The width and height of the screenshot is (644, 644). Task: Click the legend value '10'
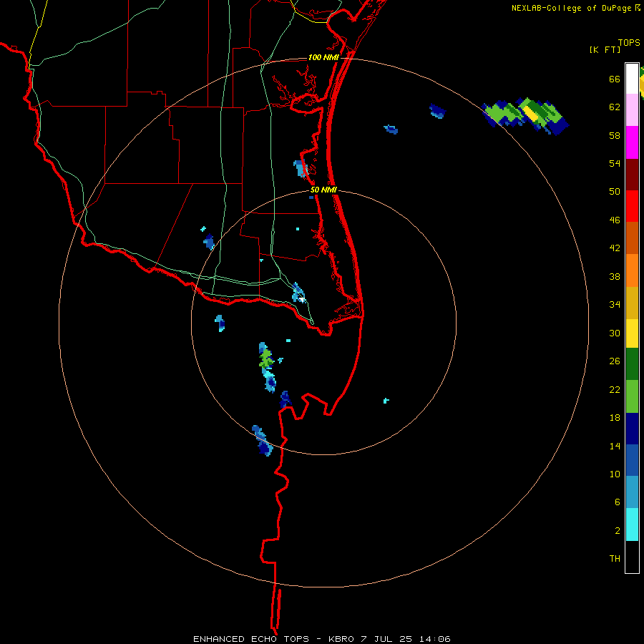615,474
